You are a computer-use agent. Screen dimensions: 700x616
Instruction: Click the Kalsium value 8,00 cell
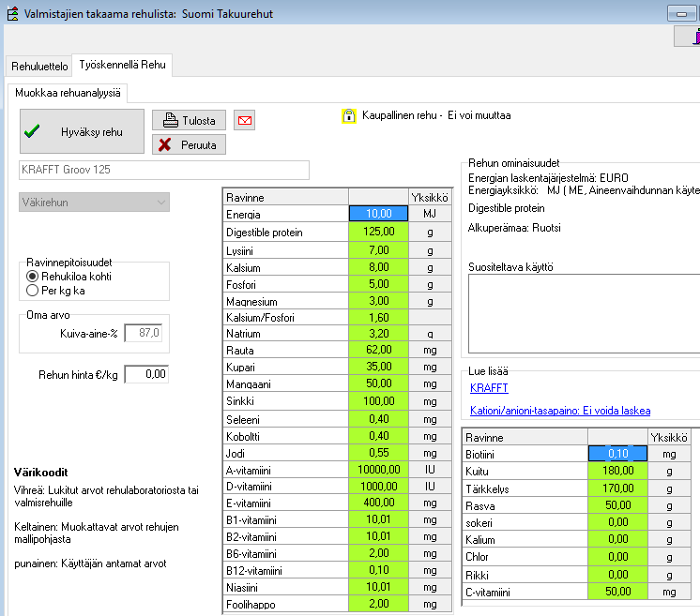coord(378,267)
